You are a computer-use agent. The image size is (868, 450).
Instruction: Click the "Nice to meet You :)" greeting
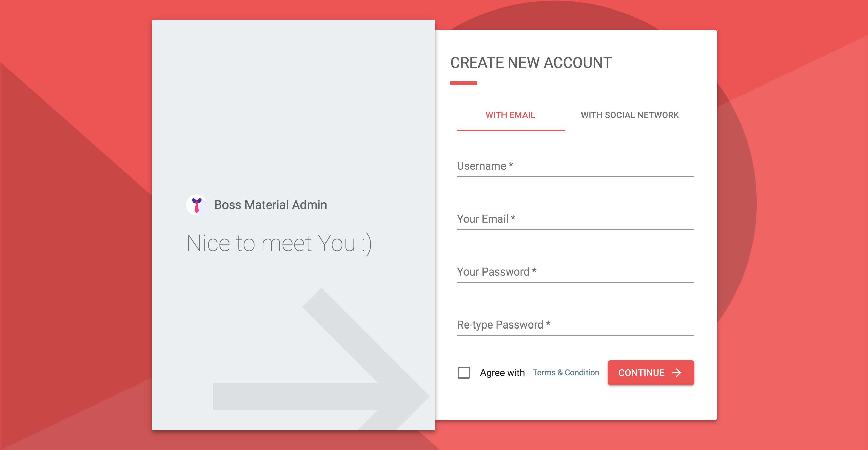click(279, 244)
